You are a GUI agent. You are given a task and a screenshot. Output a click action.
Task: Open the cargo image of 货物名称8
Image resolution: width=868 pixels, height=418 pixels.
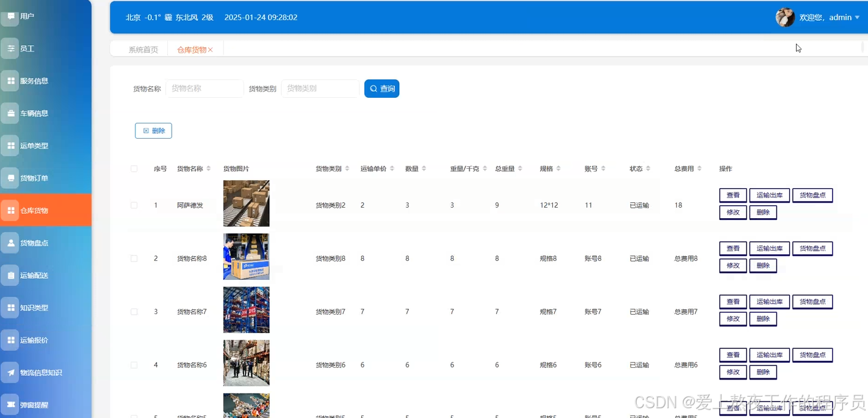[x=247, y=257]
